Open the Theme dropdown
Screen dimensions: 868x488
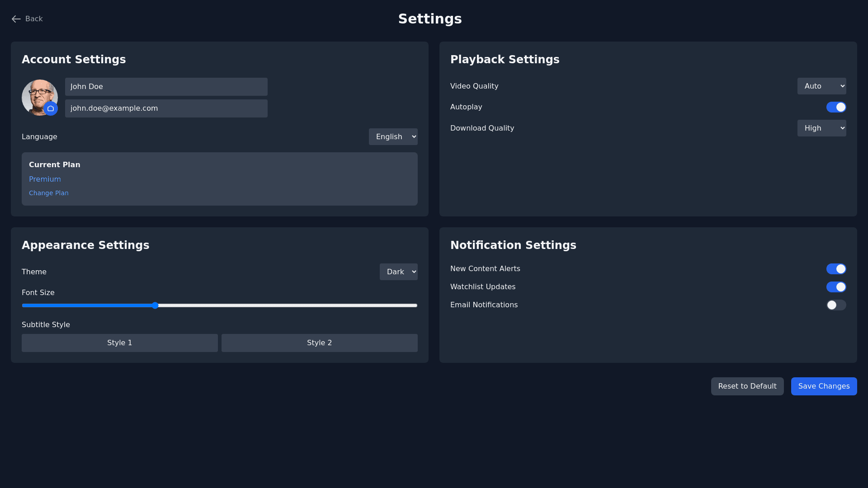(398, 272)
